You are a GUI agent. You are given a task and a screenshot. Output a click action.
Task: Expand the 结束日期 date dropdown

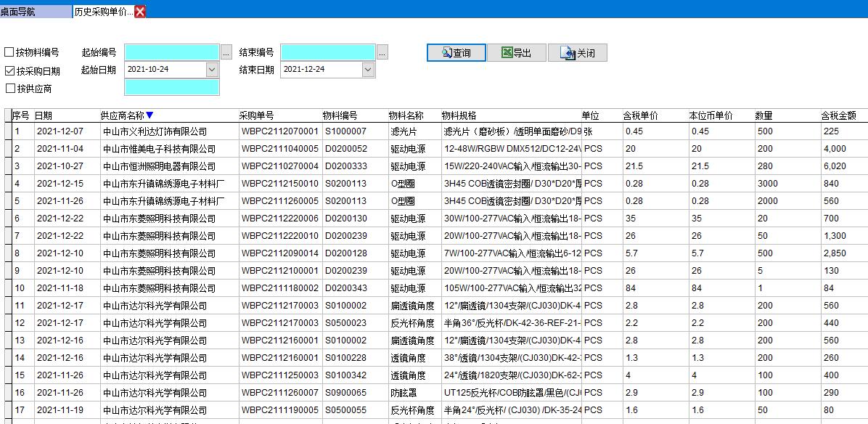click(x=368, y=70)
